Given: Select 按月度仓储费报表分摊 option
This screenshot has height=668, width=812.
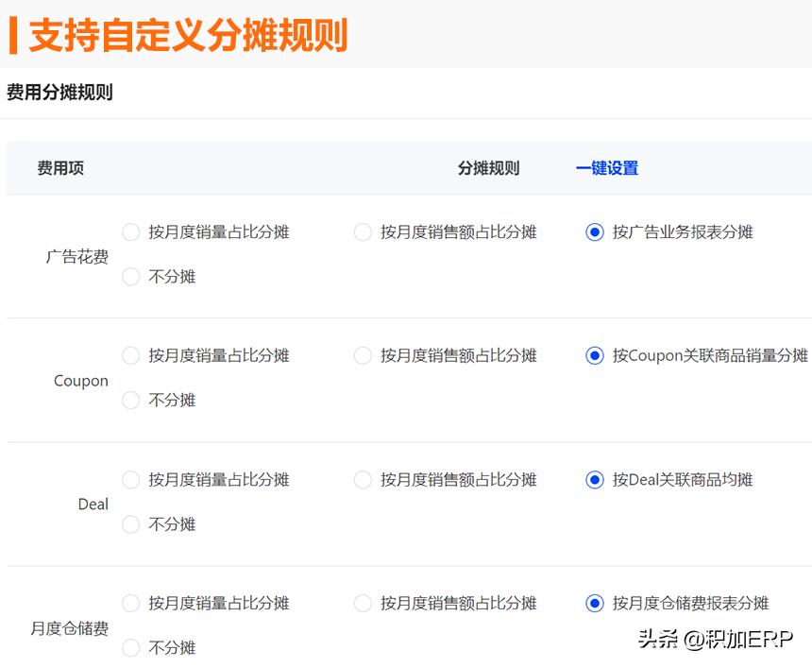Looking at the screenshot, I should (x=594, y=603).
